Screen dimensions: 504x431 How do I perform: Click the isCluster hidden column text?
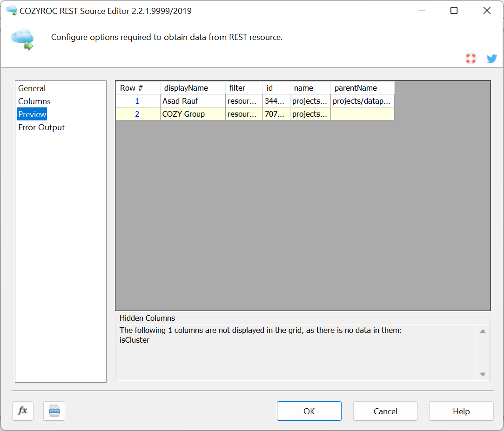click(x=134, y=340)
